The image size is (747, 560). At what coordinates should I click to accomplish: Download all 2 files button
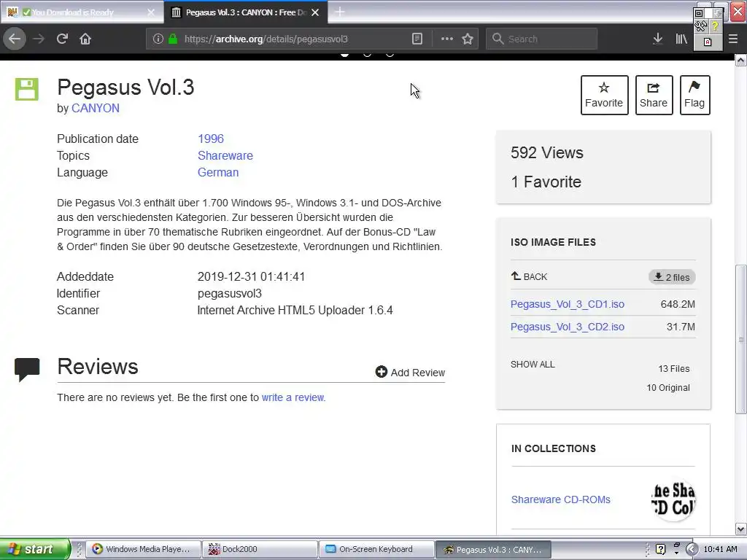click(x=672, y=277)
